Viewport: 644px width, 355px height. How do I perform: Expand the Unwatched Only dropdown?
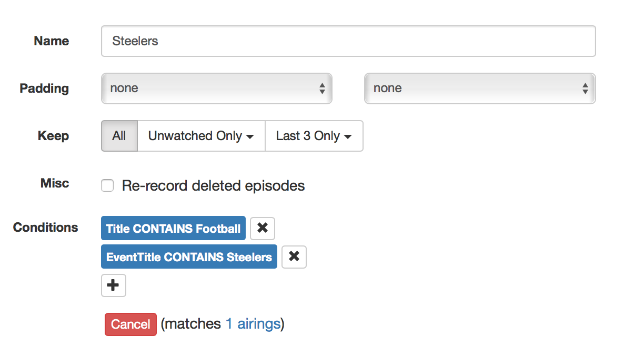pyautogui.click(x=201, y=136)
